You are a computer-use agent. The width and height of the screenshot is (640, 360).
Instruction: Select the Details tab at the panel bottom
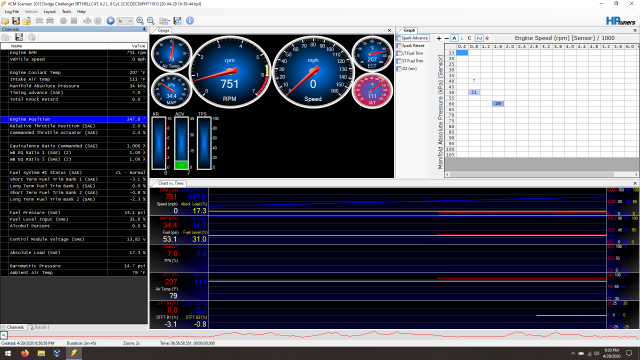pyautogui.click(x=38, y=327)
